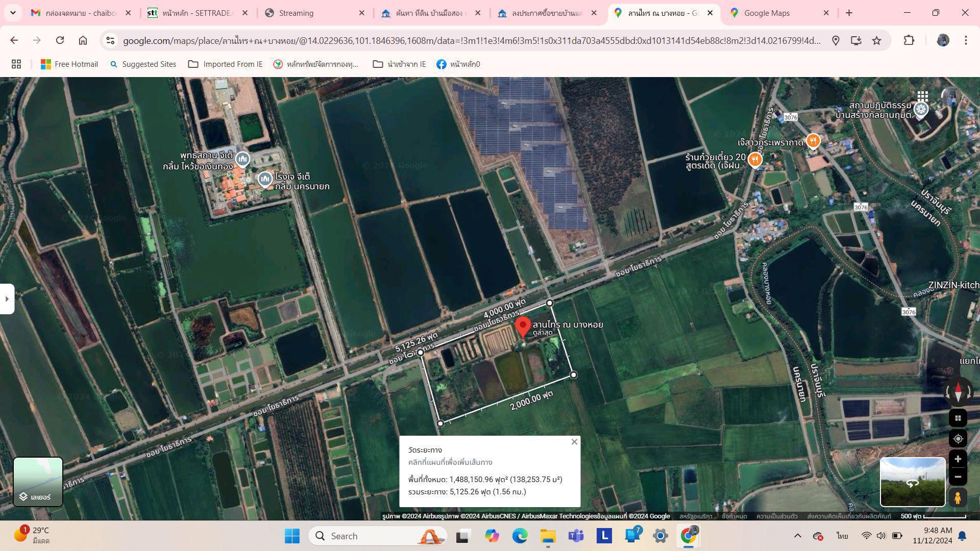Expand the collapsed side panel arrow
This screenshot has width=980, height=551.
7,299
